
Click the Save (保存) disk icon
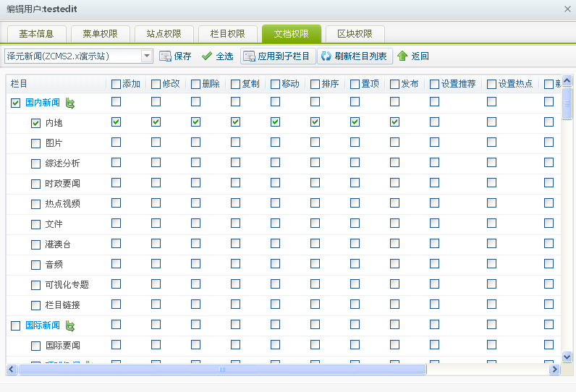tap(165, 56)
